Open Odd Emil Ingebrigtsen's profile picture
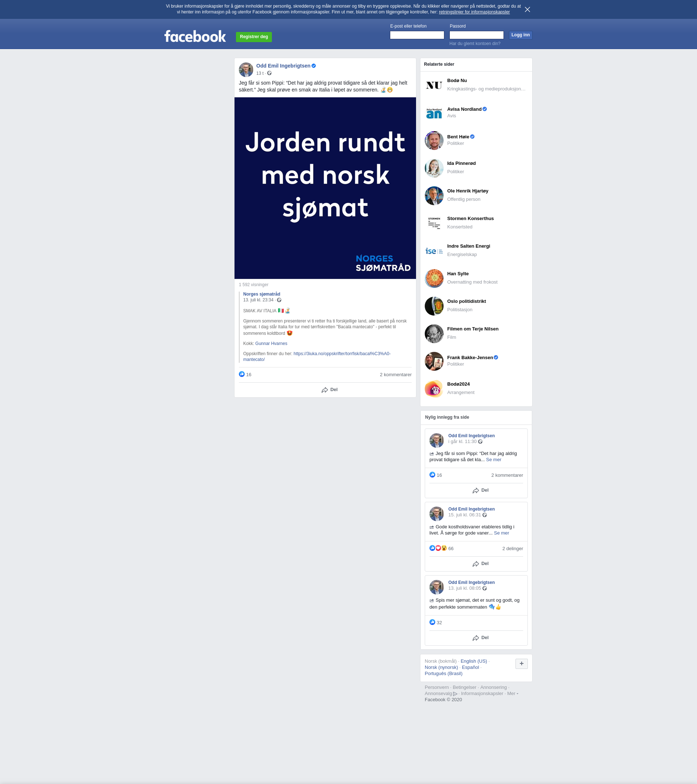The height and width of the screenshot is (784, 697). 246,70
